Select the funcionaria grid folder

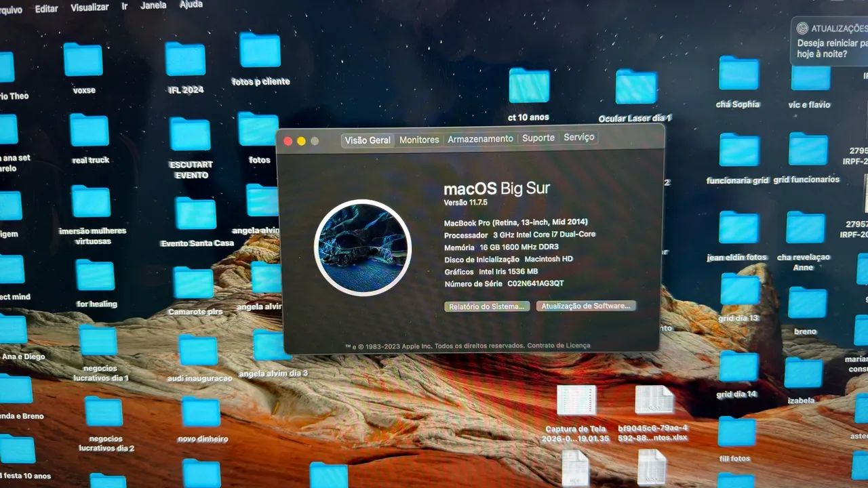(x=739, y=149)
